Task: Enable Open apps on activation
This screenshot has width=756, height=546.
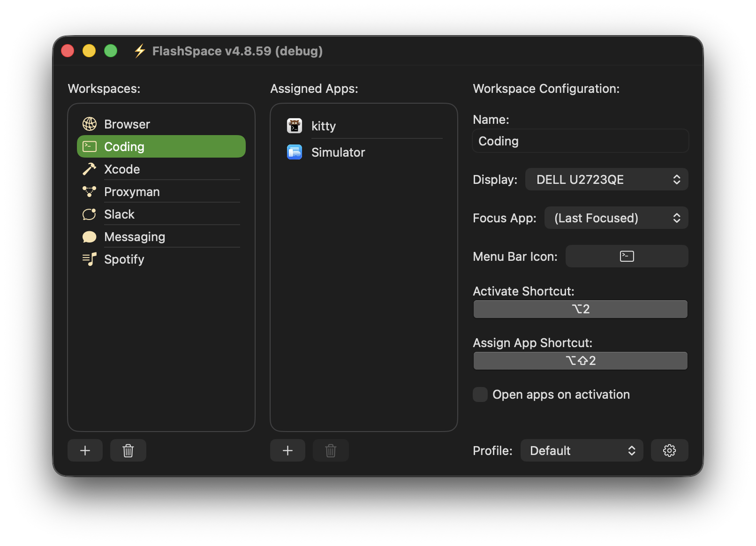Action: 480,394
